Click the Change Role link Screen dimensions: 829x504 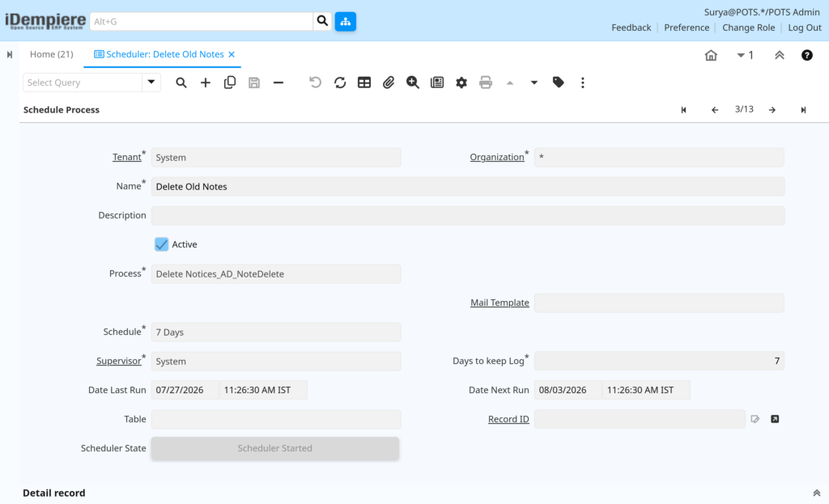pyautogui.click(x=748, y=28)
